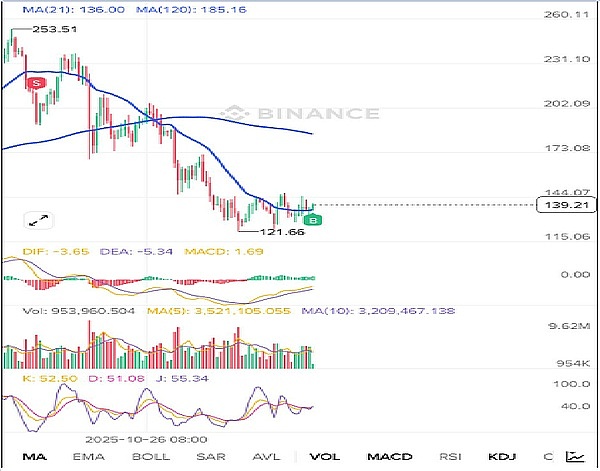Open the chart indicator settings icon
The image size is (600, 471).
point(574,456)
